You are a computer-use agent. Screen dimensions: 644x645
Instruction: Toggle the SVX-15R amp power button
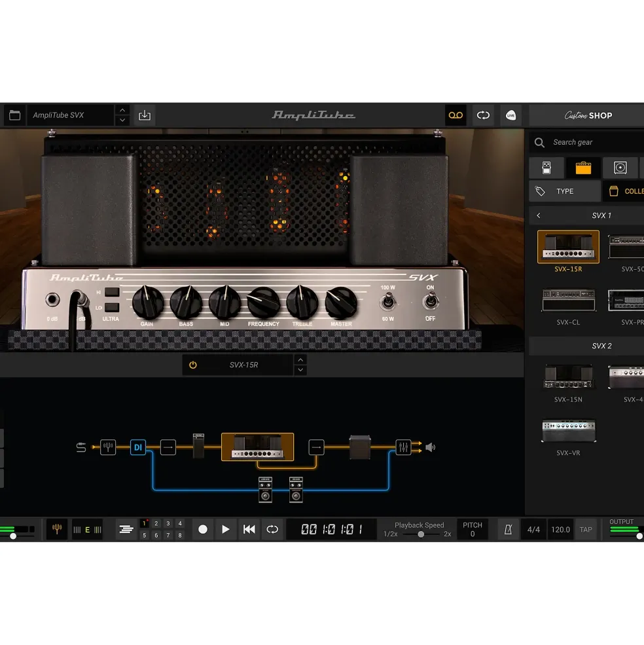193,365
